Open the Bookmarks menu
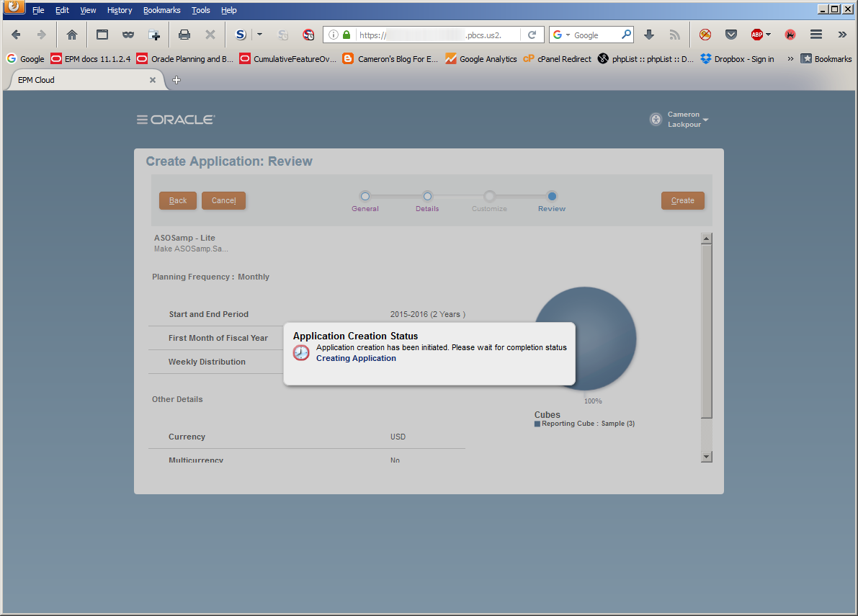This screenshot has height=616, width=858. click(161, 10)
